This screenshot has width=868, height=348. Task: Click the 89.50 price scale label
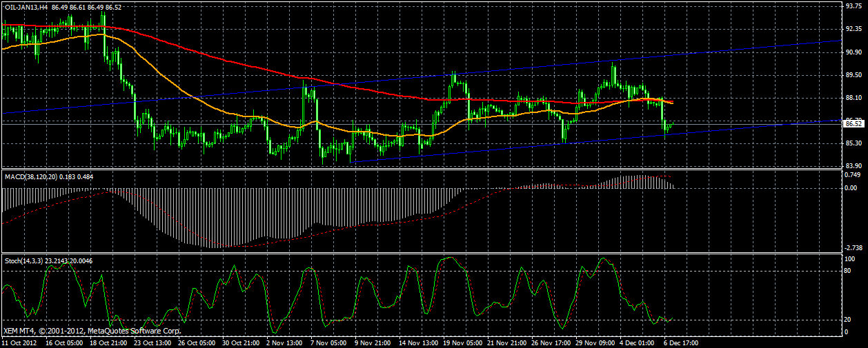point(854,74)
